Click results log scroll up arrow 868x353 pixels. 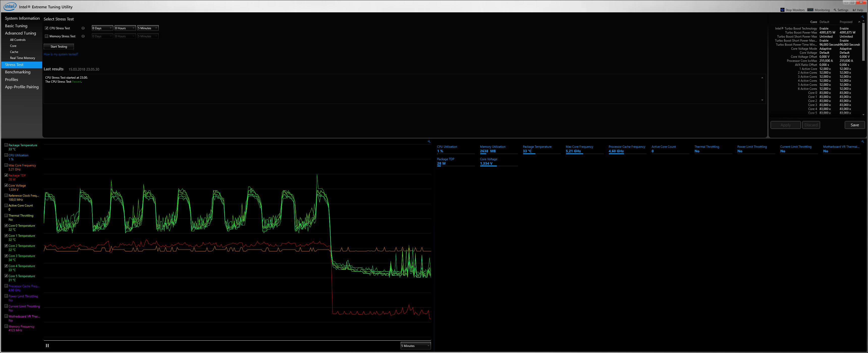(x=762, y=78)
